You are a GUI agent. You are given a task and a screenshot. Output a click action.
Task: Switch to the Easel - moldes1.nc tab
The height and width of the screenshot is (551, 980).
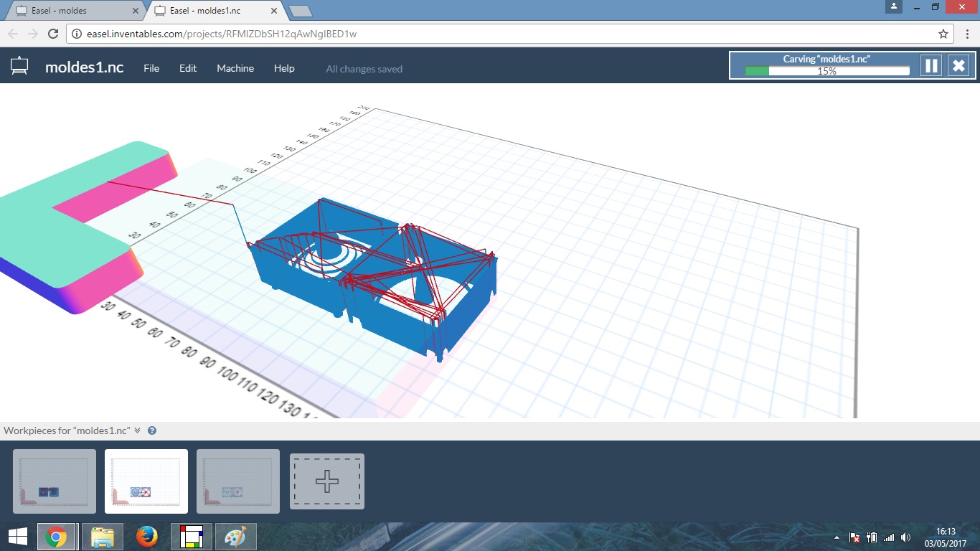[214, 11]
